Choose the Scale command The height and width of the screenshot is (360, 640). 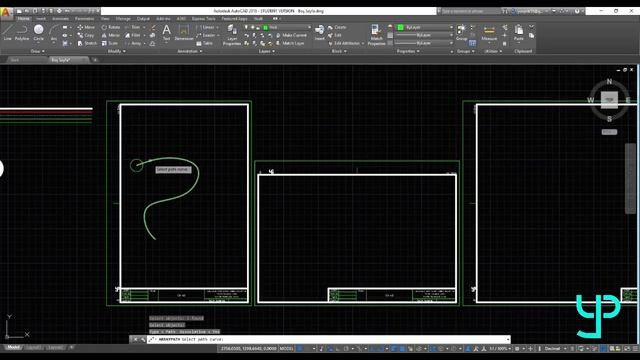(x=110, y=43)
